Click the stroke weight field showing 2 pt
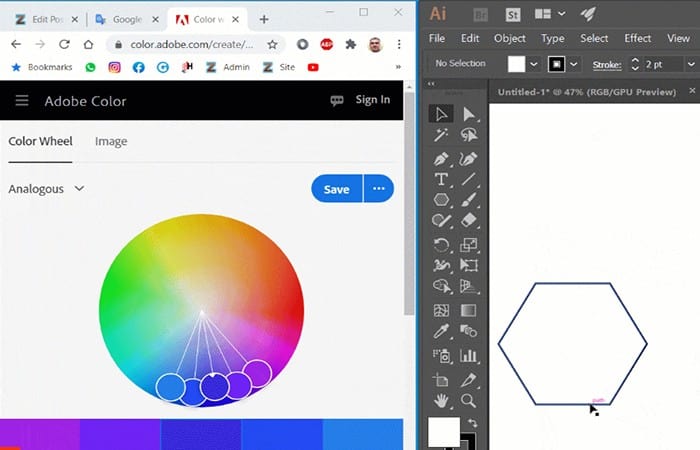The width and height of the screenshot is (700, 450). (x=663, y=64)
